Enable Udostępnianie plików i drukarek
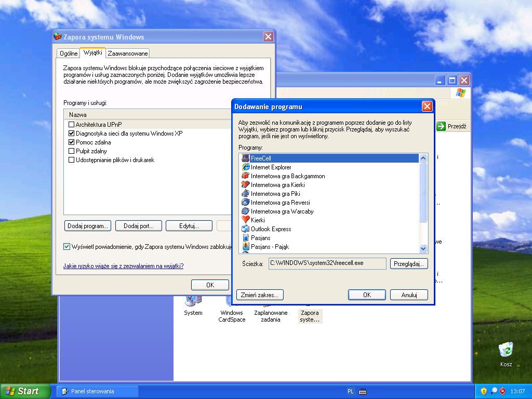The height and width of the screenshot is (399, 532). [x=71, y=159]
